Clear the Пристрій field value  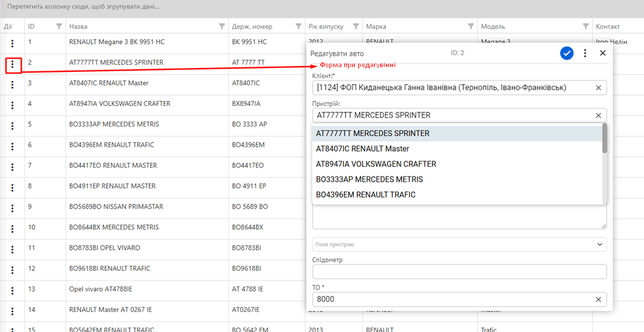pos(598,115)
